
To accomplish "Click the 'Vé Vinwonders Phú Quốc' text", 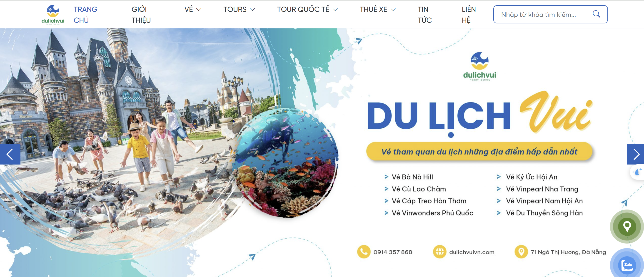I will pos(432,213).
